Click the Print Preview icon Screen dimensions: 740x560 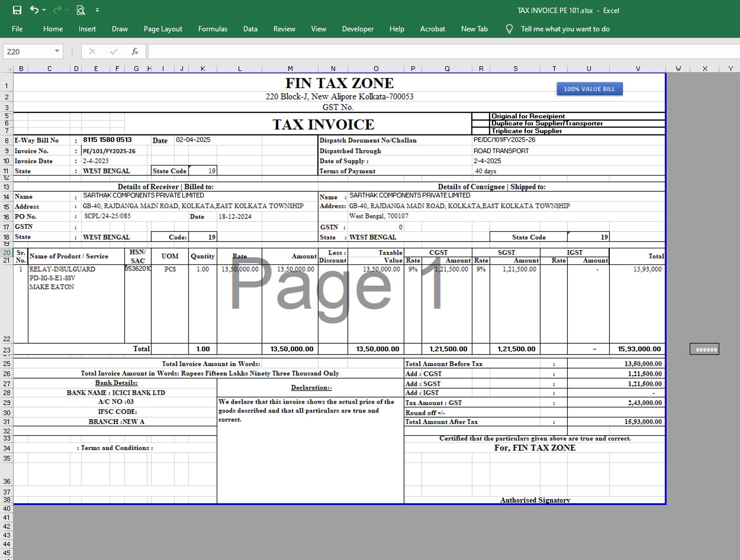pyautogui.click(x=81, y=10)
